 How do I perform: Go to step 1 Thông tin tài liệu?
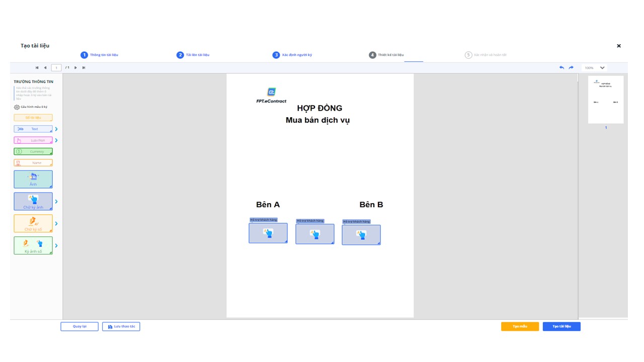(x=100, y=55)
